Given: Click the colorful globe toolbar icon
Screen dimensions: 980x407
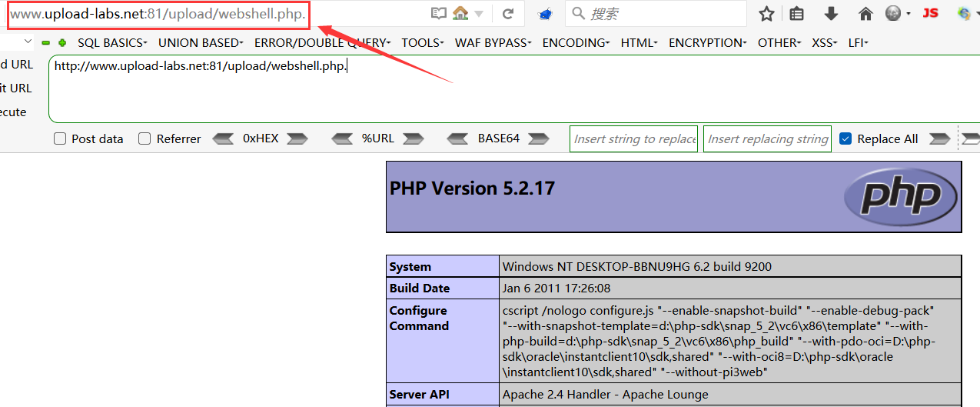Looking at the screenshot, I should tap(964, 13).
